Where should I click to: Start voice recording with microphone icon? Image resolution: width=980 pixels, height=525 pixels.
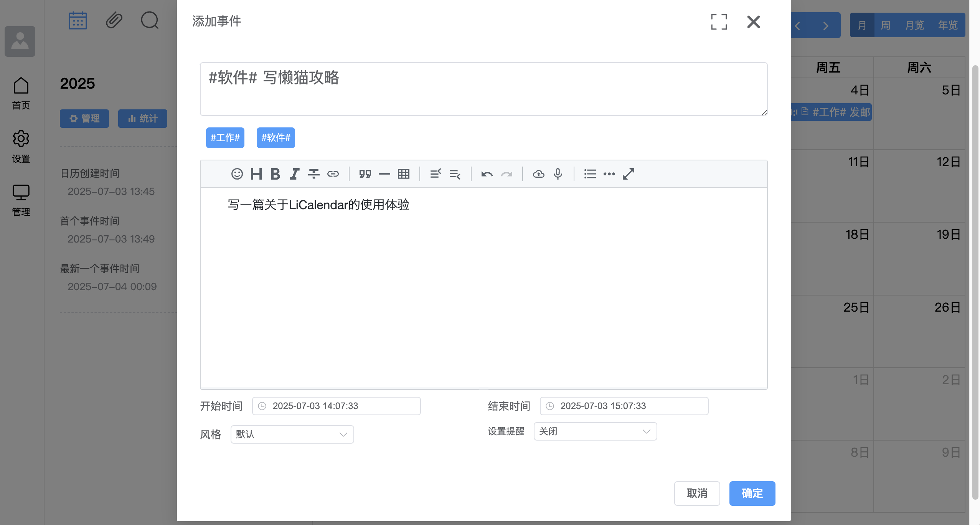558,174
